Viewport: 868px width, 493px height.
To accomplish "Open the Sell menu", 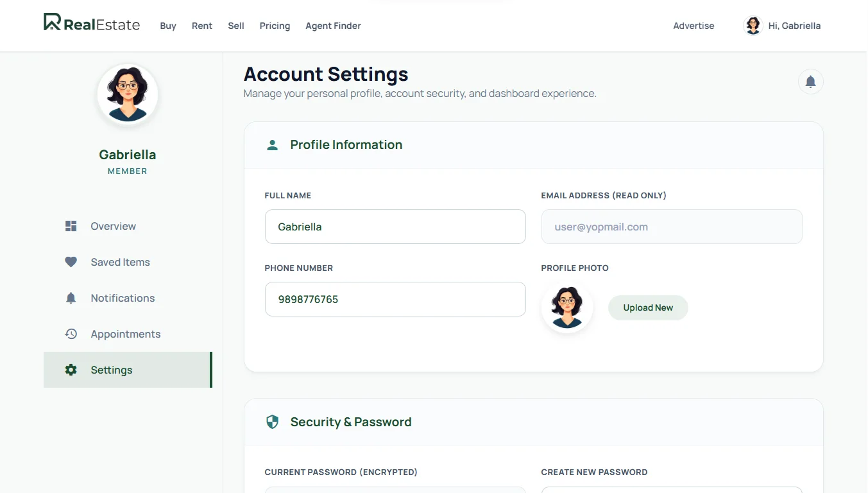I will click(x=236, y=26).
